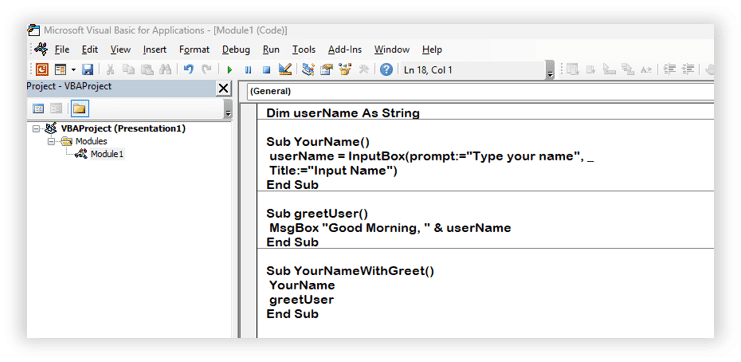741x362 pixels.
Task: Click the line 'Sub greetUser()'
Action: click(317, 214)
